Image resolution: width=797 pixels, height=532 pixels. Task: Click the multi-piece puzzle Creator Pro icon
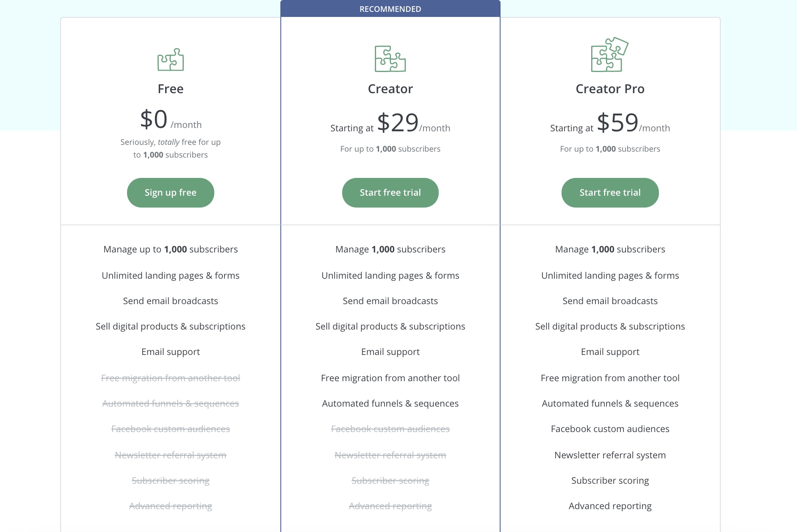click(x=610, y=54)
